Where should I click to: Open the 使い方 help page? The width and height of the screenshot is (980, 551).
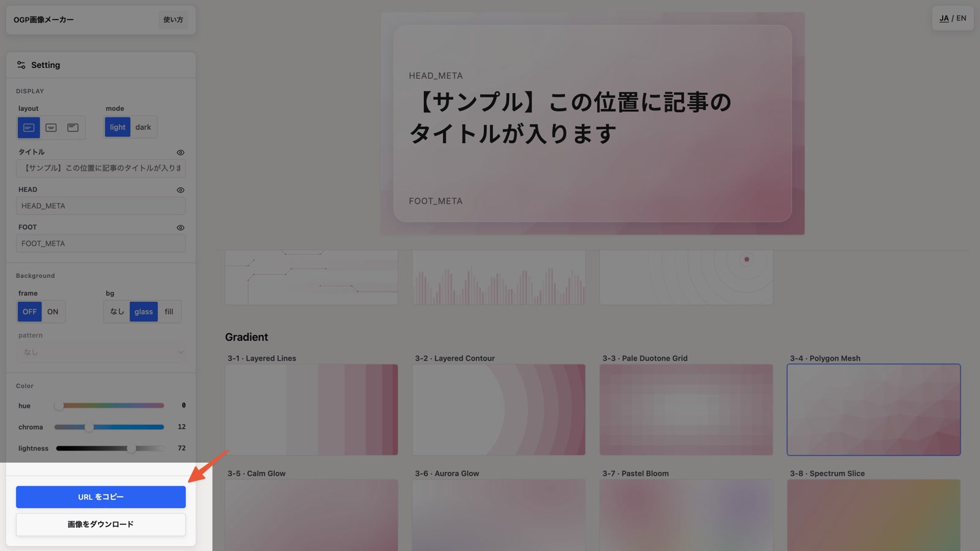(173, 20)
